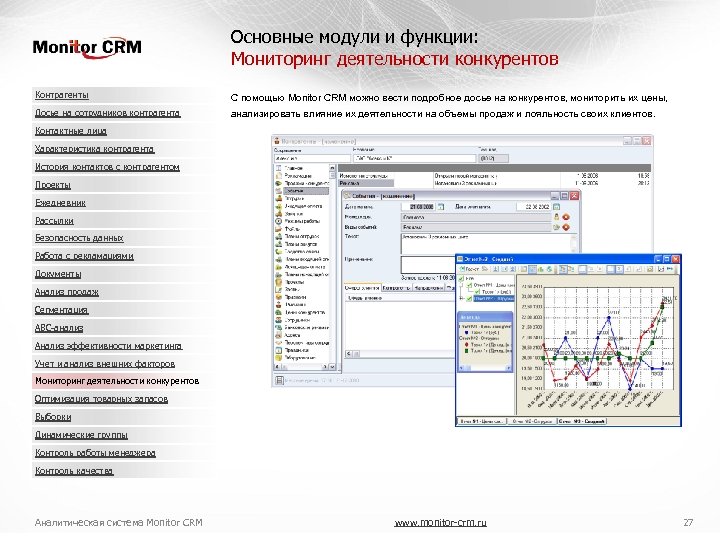720x540 pixels.
Task: Go to the Ежедневник link
Action: click(60, 202)
